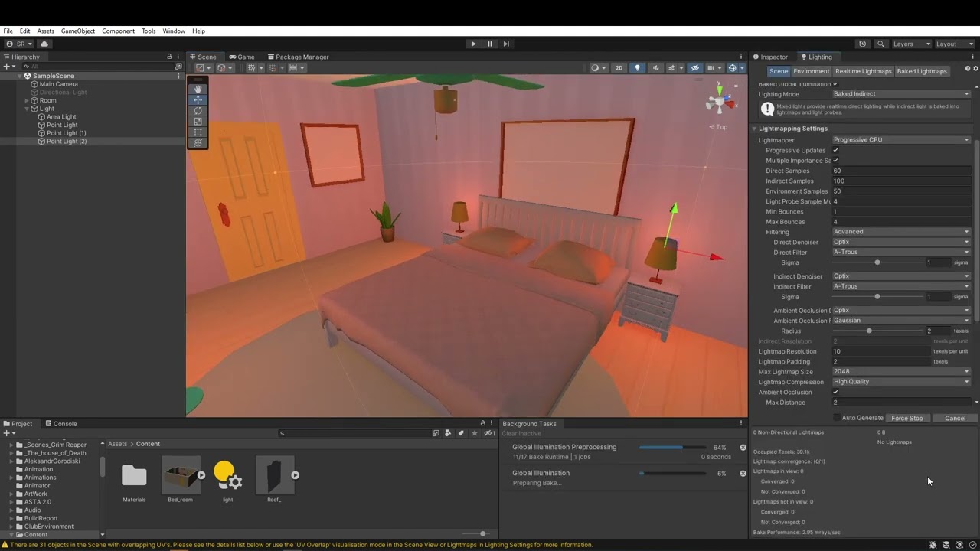Switch to the Game tab

pyautogui.click(x=242, y=57)
